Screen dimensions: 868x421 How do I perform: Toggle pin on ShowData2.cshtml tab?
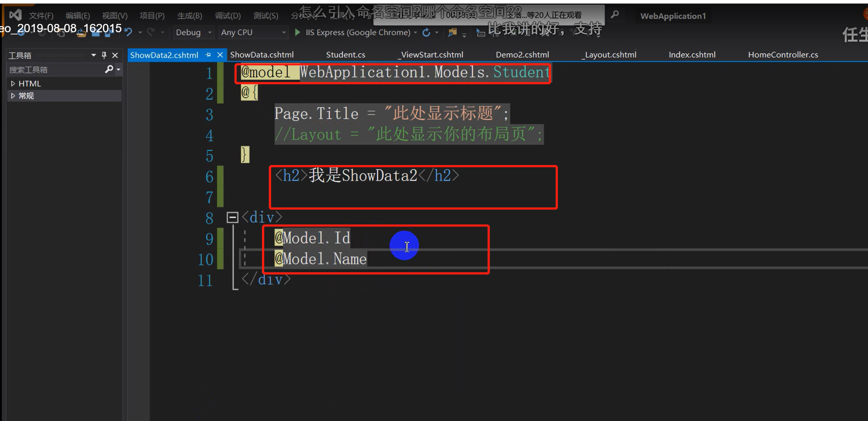point(208,55)
